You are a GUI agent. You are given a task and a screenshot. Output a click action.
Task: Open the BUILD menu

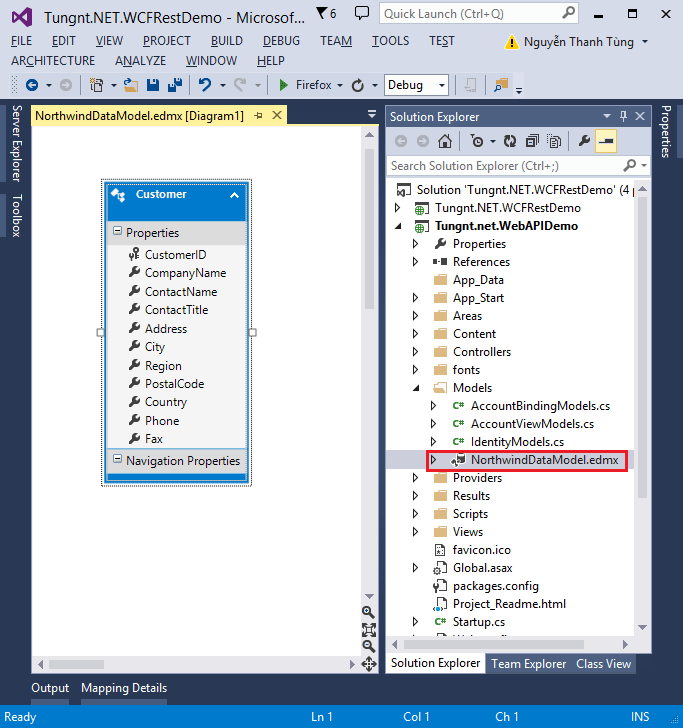click(x=227, y=41)
